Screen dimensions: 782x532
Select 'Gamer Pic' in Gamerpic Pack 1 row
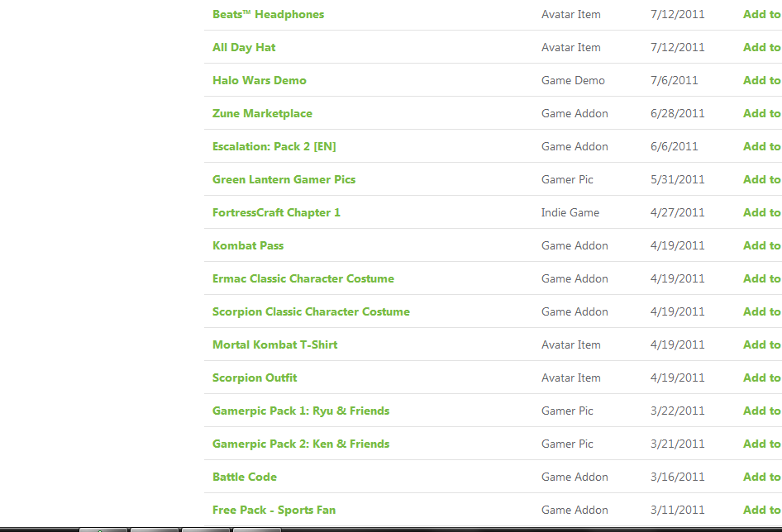pyautogui.click(x=568, y=411)
